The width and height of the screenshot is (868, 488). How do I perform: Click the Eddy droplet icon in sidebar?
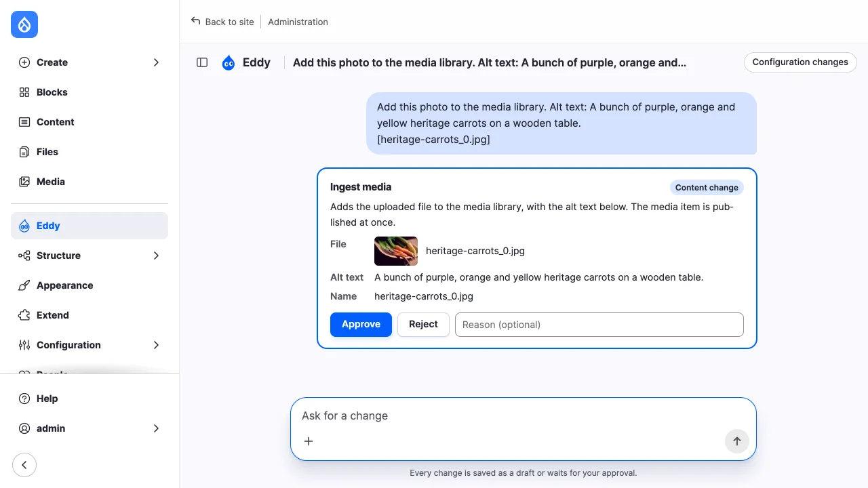coord(24,226)
